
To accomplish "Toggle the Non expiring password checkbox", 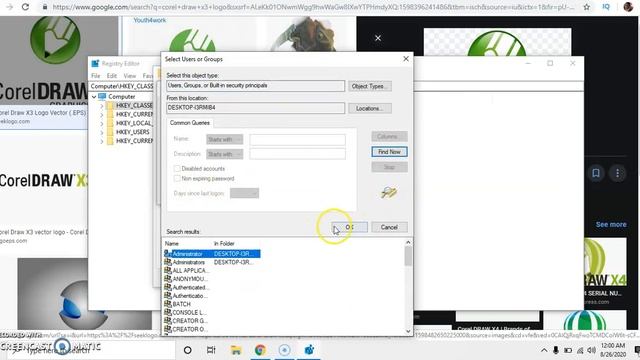I will pos(177,178).
